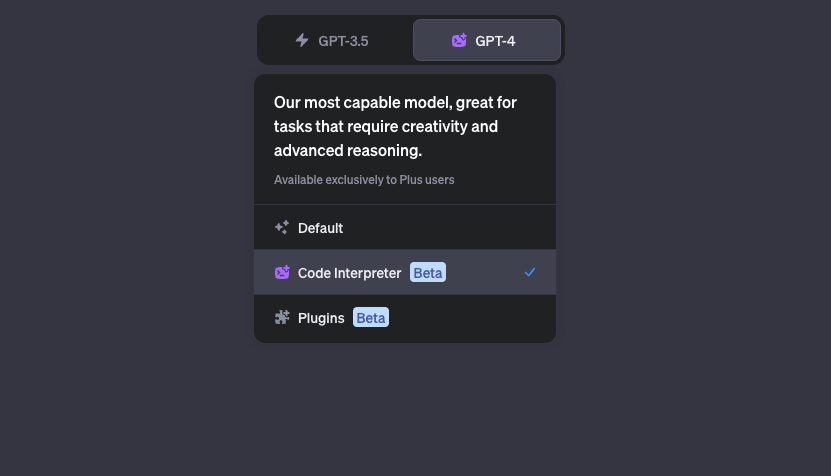This screenshot has width=831, height=476.
Task: Select the Code Interpreter option row
Action: point(405,272)
